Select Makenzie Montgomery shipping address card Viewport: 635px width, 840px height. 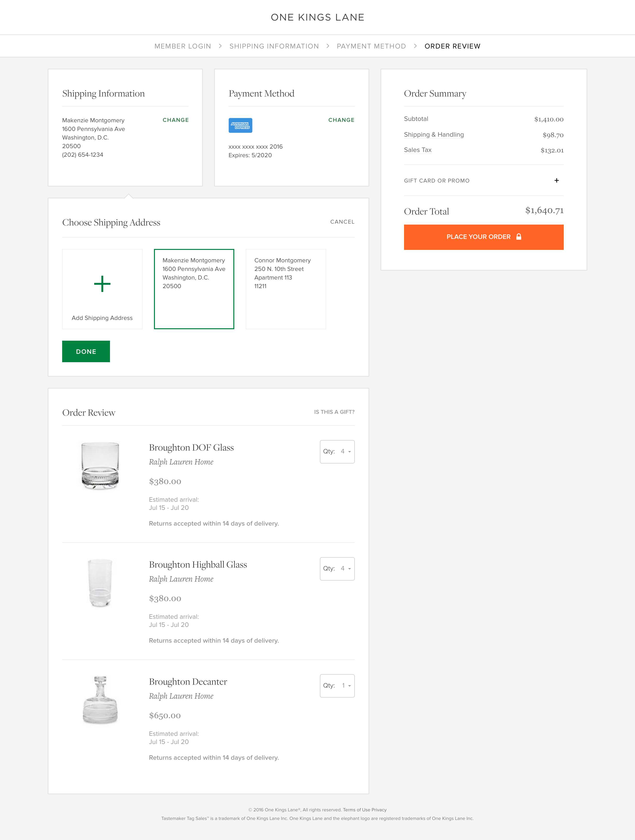194,289
